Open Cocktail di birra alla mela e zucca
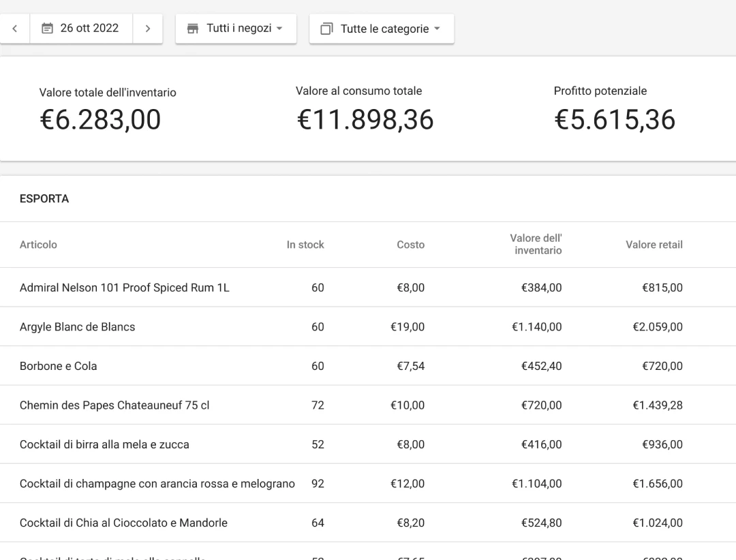The image size is (736, 560). coord(104,444)
